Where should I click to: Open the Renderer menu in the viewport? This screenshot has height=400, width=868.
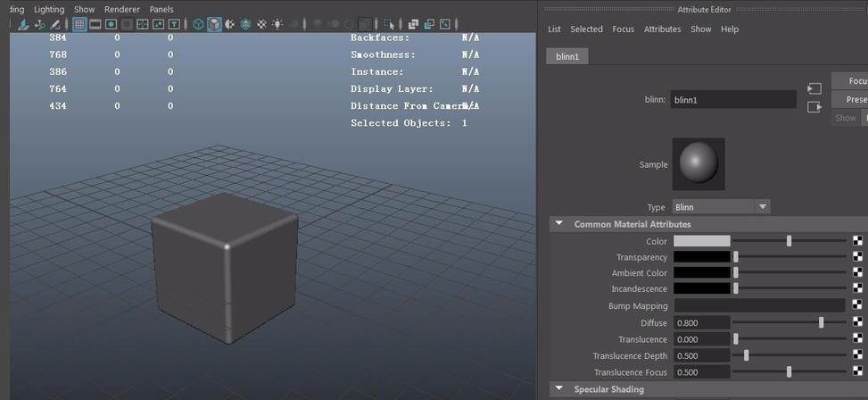pyautogui.click(x=122, y=10)
